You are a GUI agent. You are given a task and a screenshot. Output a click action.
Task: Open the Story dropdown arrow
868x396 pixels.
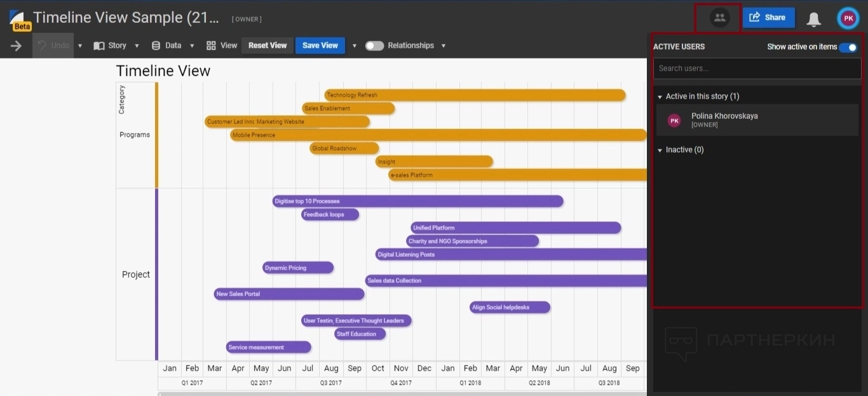coord(137,46)
